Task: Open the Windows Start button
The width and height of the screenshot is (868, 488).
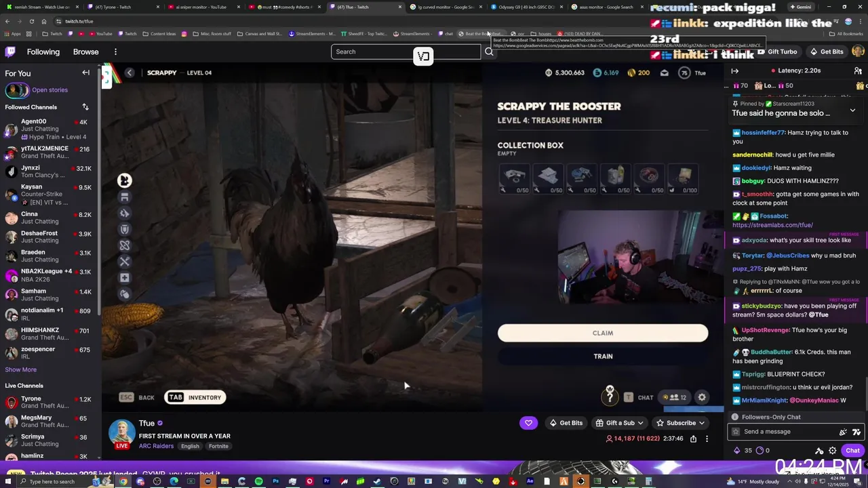Action: pyautogui.click(x=7, y=482)
